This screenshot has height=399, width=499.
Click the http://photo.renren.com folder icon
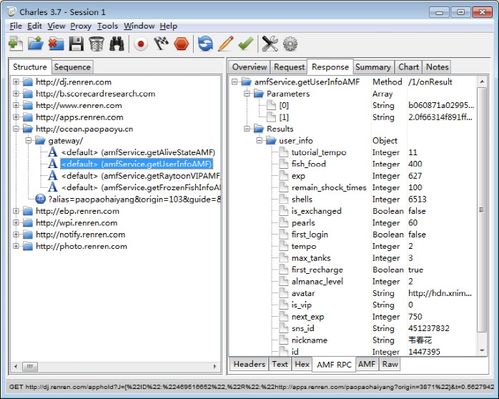click(28, 246)
